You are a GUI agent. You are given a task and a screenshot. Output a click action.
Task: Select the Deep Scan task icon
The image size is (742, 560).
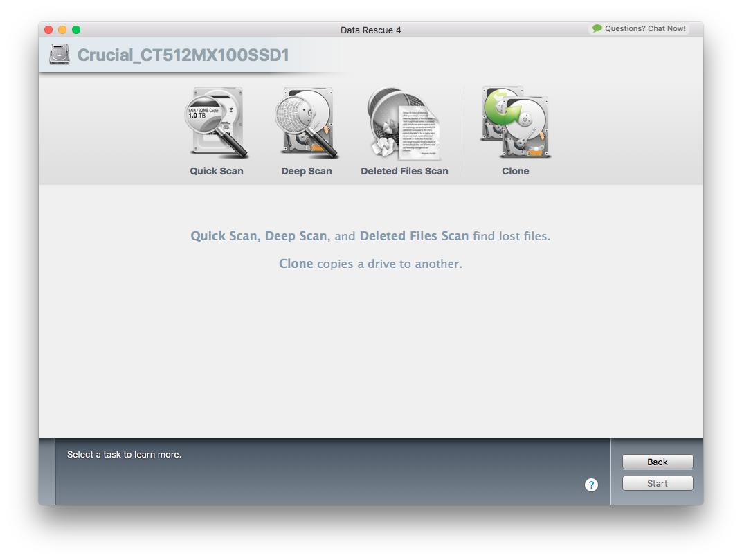tap(307, 123)
